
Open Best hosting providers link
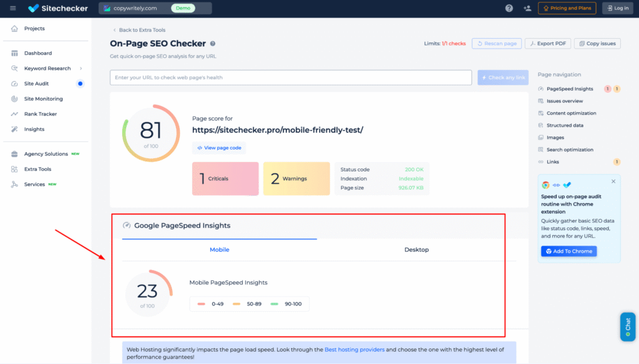click(354, 349)
